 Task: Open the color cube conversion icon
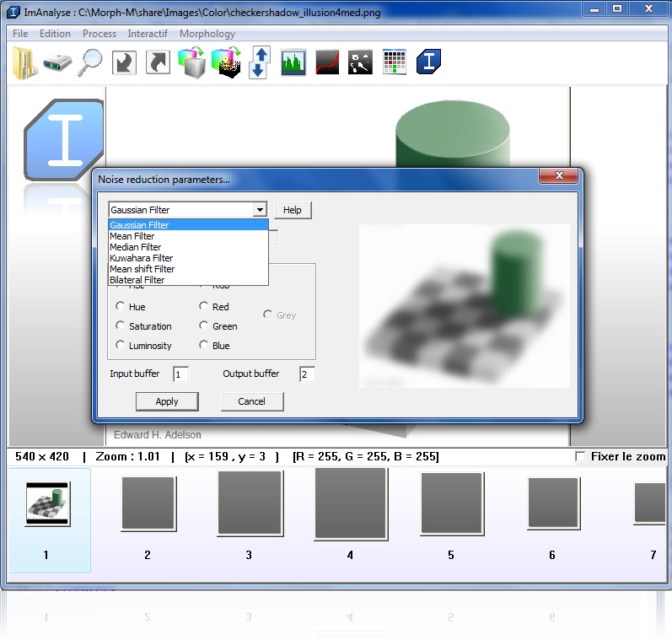191,62
